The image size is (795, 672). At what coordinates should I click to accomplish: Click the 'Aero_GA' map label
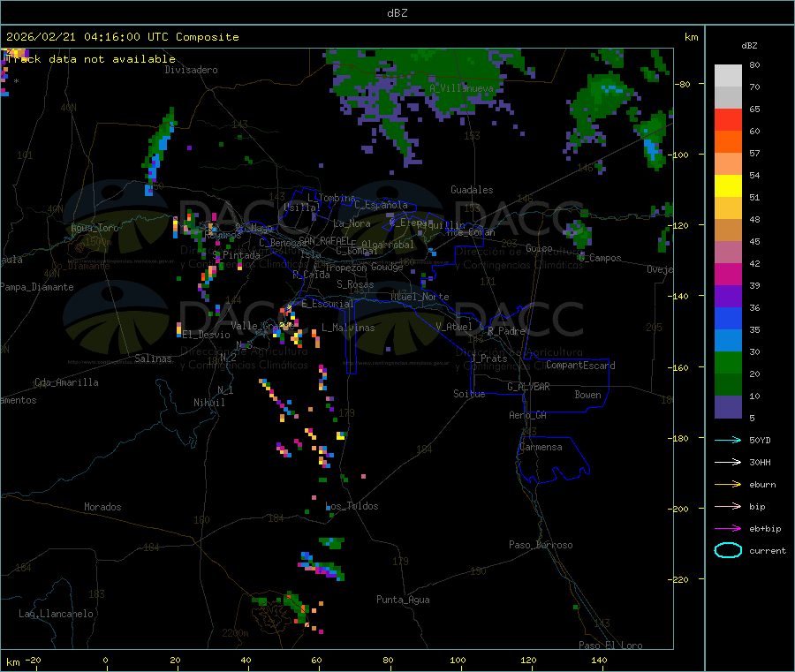(528, 415)
